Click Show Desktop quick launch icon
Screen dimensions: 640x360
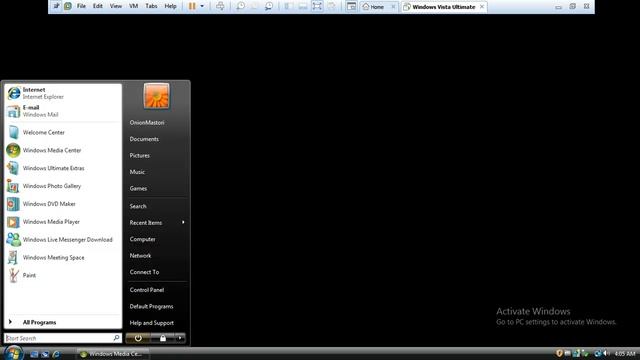[x=34, y=354]
